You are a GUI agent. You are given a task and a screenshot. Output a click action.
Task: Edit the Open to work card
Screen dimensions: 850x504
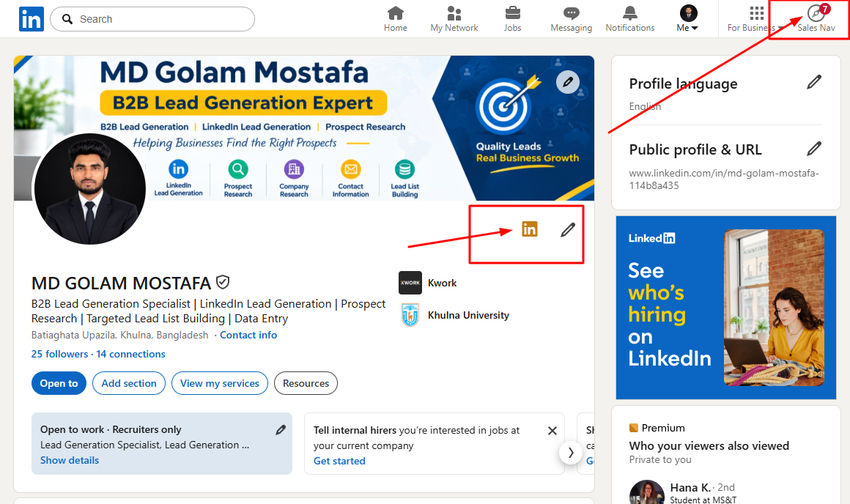[280, 430]
